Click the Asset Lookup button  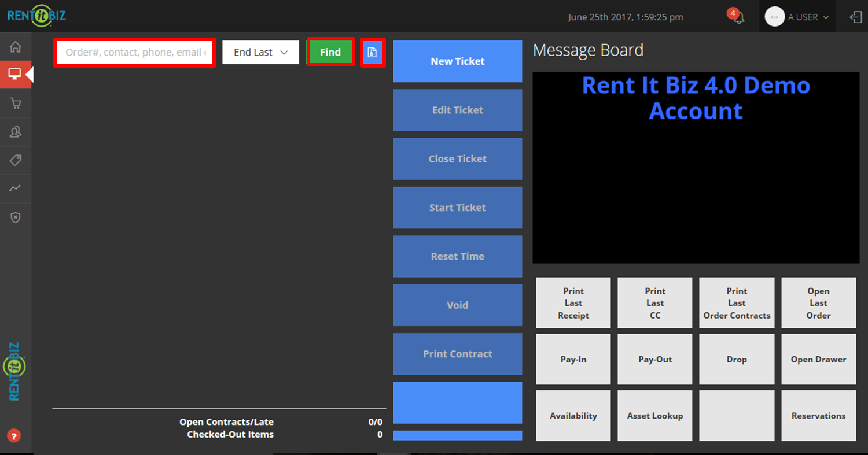coord(655,416)
